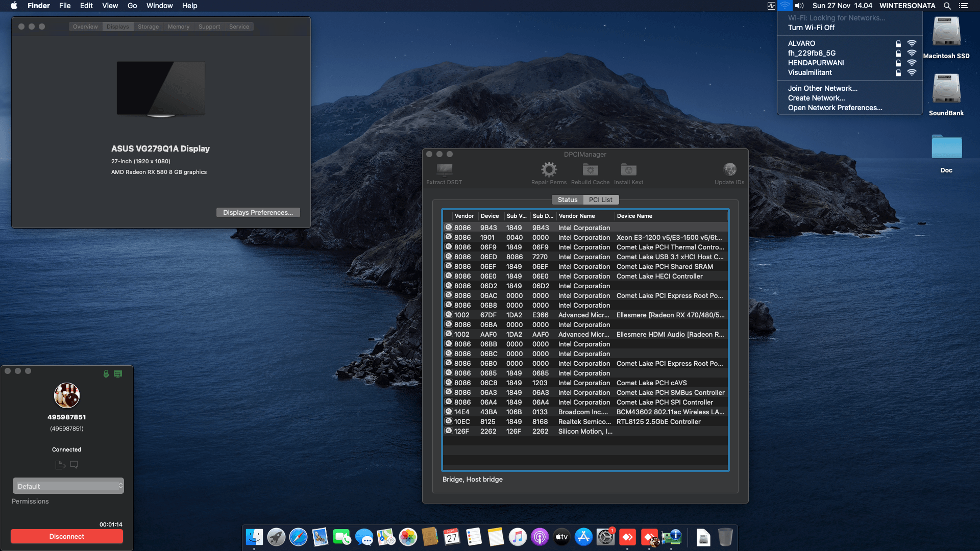Screen dimensions: 980x551
Task: Select the Status tab in DPCIManager
Action: coord(567,200)
